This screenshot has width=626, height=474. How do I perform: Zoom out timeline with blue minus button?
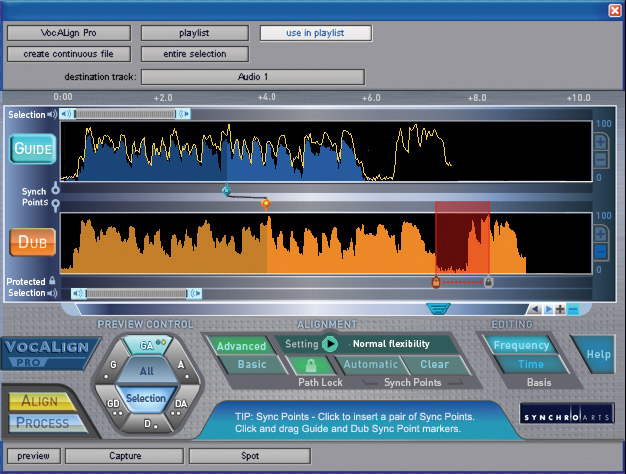click(573, 309)
